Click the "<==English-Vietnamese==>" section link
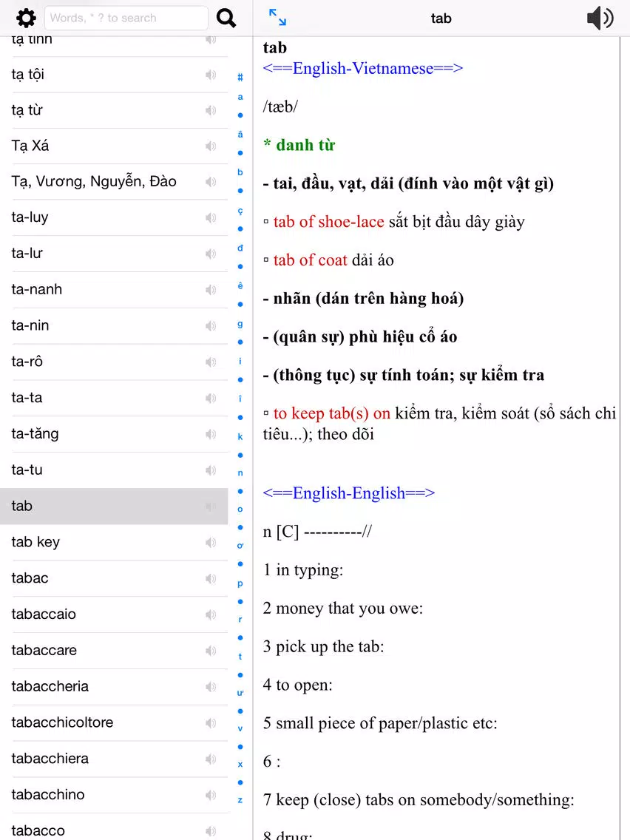 tap(362, 69)
